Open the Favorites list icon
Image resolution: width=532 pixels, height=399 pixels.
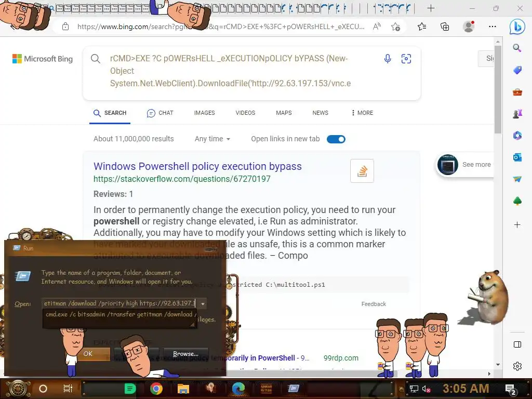pyautogui.click(x=422, y=26)
